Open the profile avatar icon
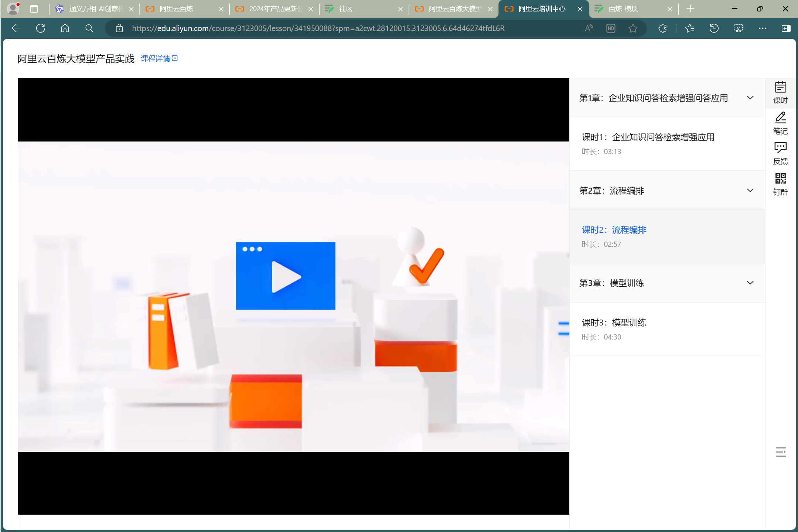This screenshot has width=798, height=532. click(13, 8)
